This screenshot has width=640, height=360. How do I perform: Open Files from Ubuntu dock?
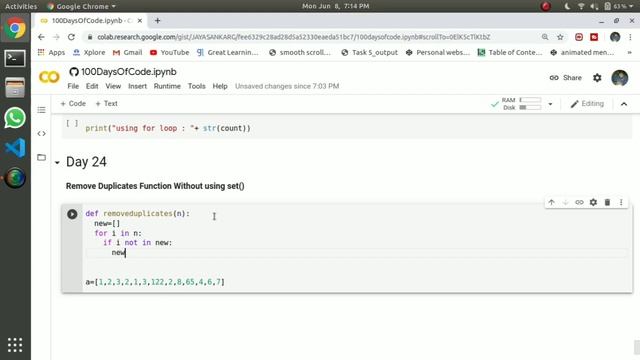click(x=15, y=88)
